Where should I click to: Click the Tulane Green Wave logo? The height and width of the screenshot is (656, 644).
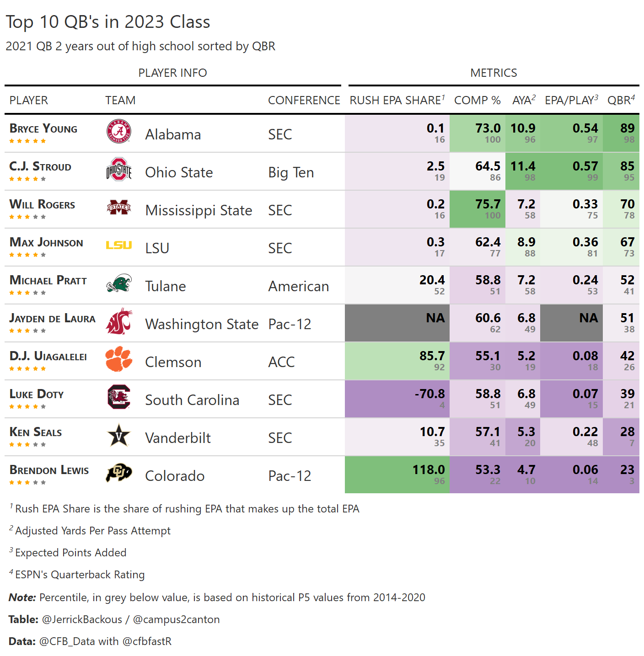point(119,283)
